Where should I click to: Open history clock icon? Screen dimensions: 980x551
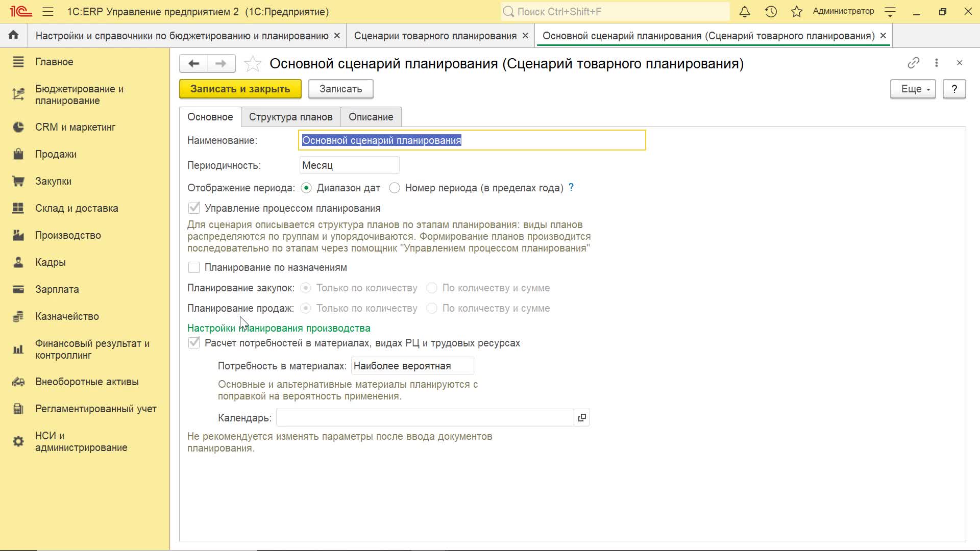(771, 11)
